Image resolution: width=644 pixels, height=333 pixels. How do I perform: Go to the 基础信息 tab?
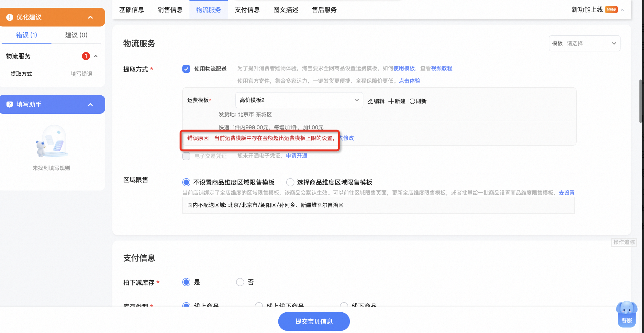pyautogui.click(x=131, y=10)
